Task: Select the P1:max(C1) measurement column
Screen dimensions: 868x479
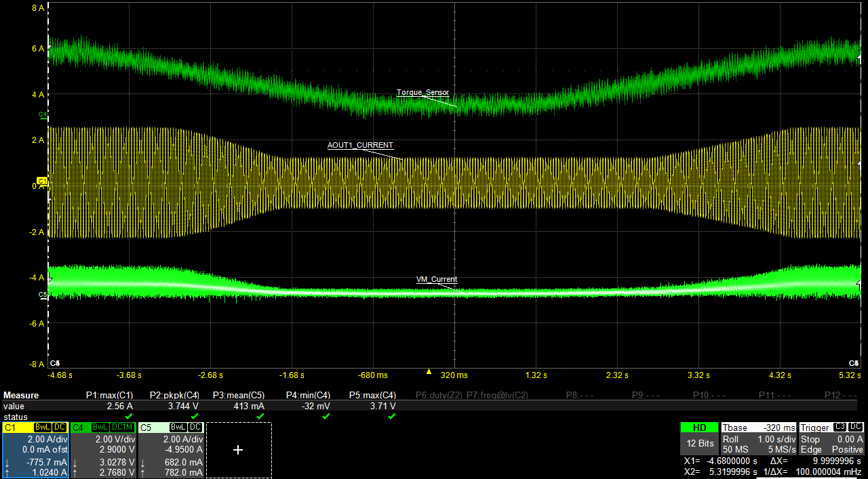Action: coord(109,395)
